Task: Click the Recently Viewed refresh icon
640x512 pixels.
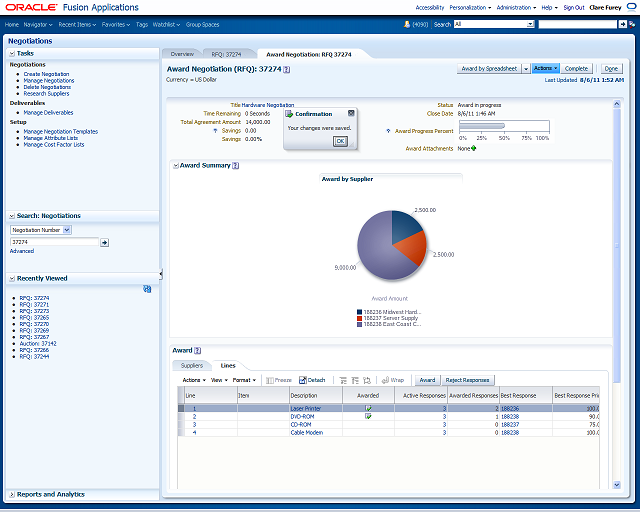Action: point(147,289)
